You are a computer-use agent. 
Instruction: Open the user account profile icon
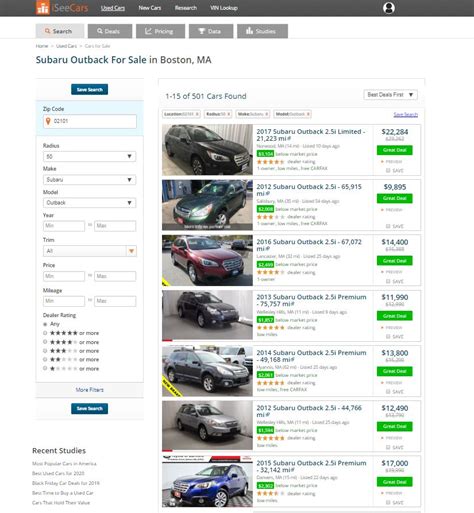pyautogui.click(x=389, y=8)
